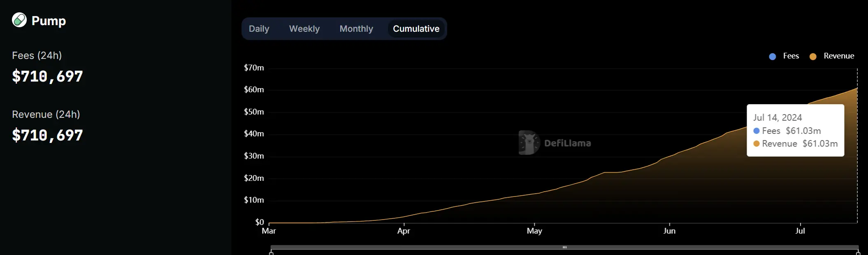Click the blue Fees legend dot
The height and width of the screenshot is (255, 868).
click(772, 56)
